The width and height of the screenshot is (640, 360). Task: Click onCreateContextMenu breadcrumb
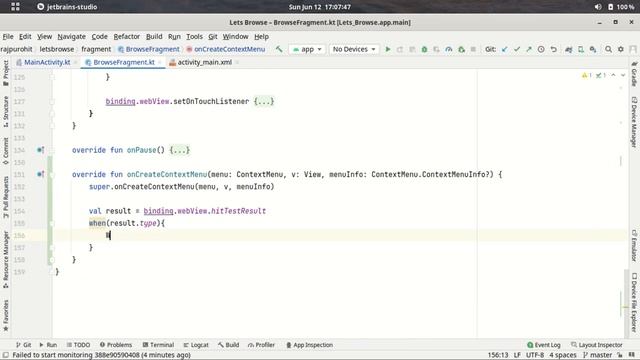point(226,49)
